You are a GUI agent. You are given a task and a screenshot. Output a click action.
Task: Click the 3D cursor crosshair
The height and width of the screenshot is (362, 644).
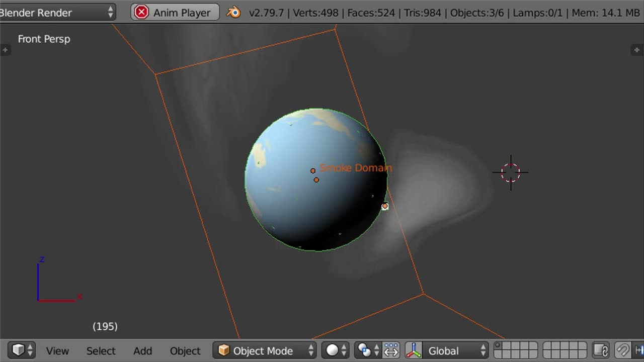510,172
